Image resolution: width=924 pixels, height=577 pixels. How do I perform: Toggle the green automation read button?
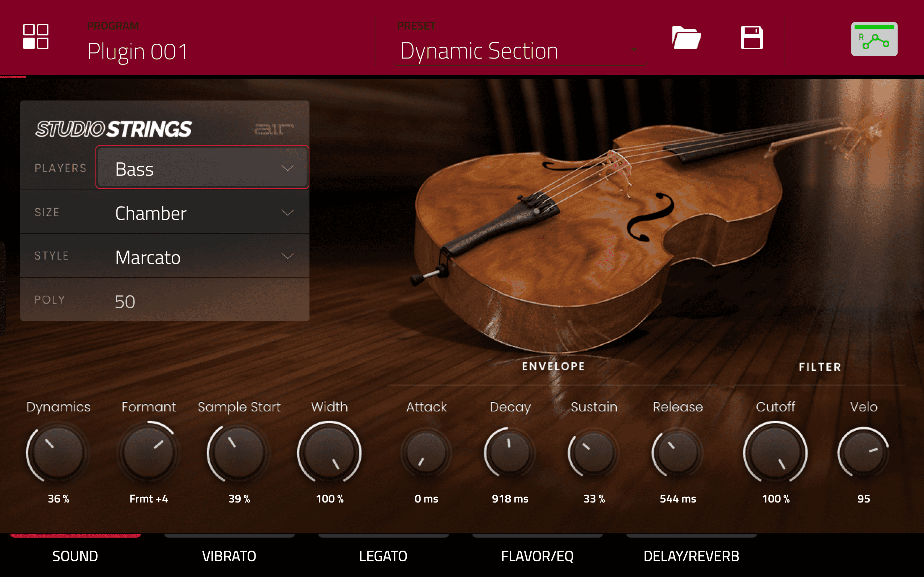[x=874, y=39]
